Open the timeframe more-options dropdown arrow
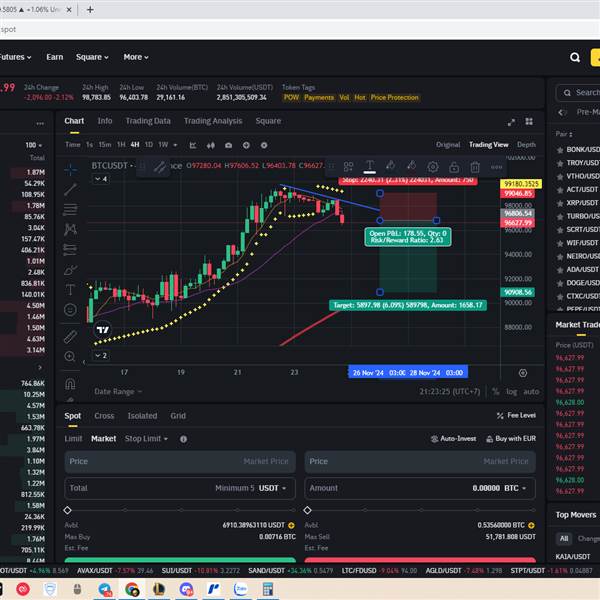 [x=175, y=145]
